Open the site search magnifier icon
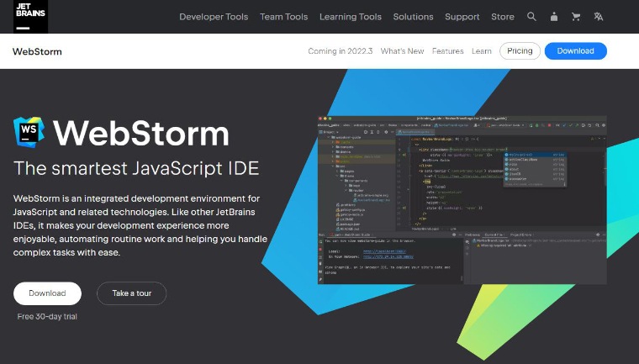This screenshot has height=364, width=639. coord(531,17)
